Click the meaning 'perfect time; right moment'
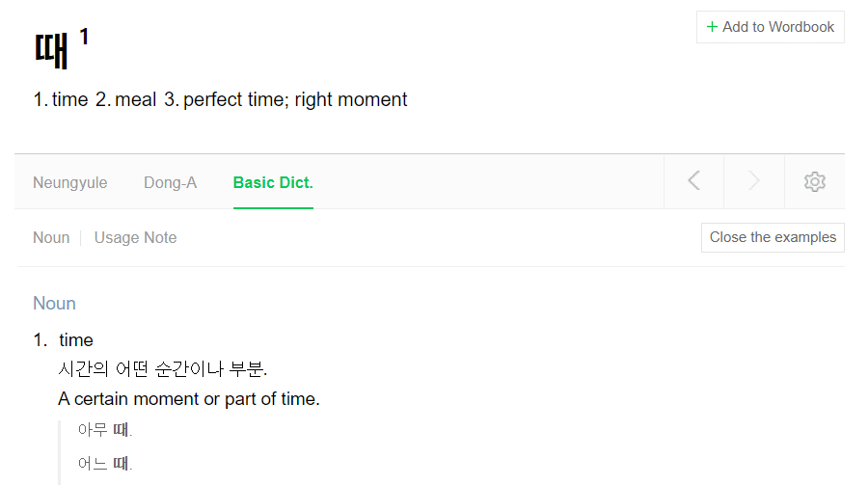The image size is (868, 485). [x=295, y=99]
